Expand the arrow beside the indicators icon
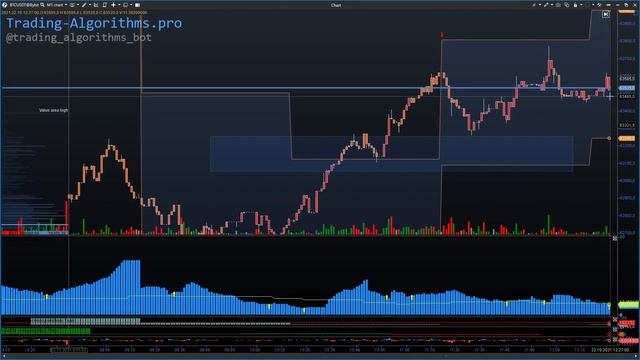 point(78,5)
